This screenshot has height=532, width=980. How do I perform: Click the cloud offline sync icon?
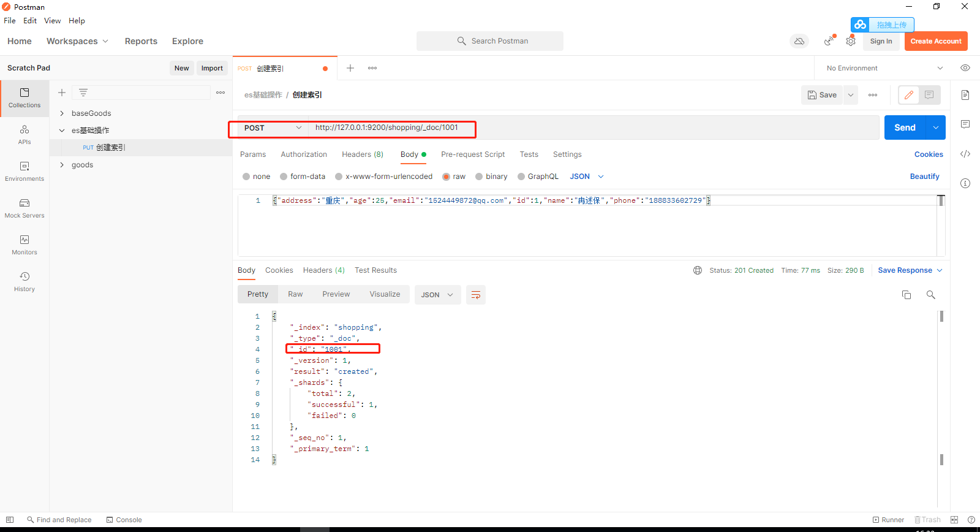tap(799, 41)
